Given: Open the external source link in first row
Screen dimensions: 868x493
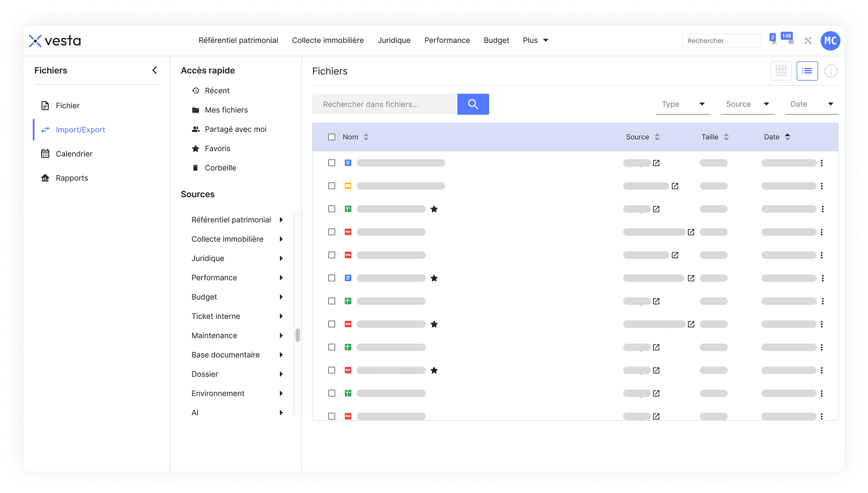Looking at the screenshot, I should (656, 163).
